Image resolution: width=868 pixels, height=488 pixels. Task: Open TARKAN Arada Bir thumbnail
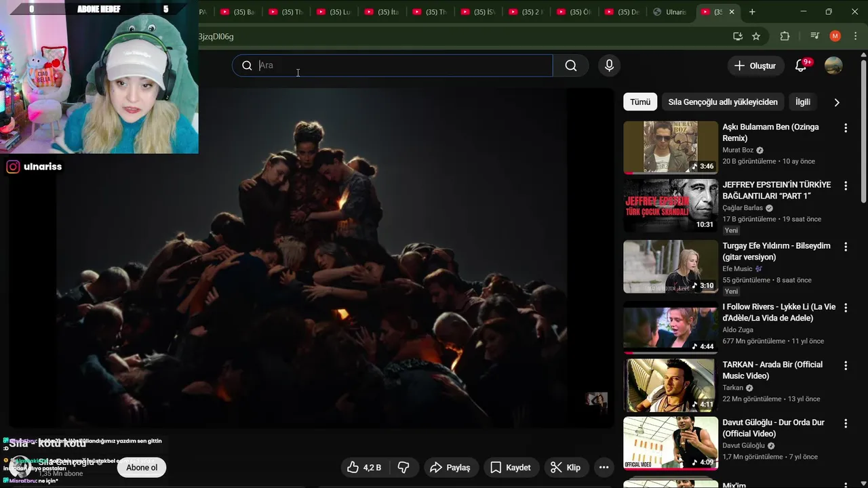[670, 385]
